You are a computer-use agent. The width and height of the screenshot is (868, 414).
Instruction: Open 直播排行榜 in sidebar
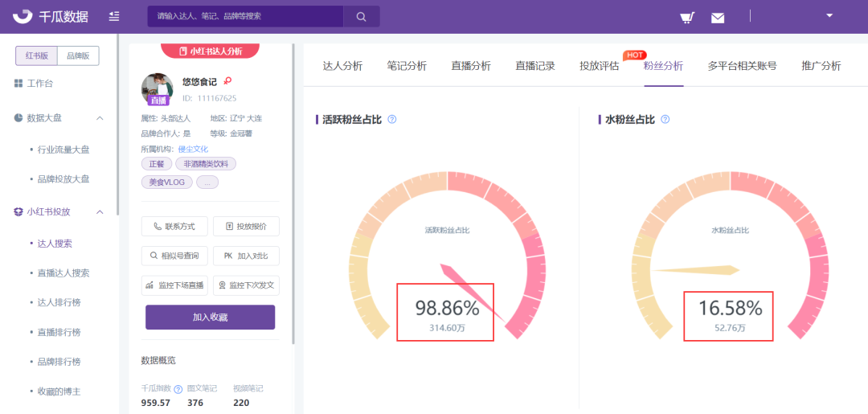[x=59, y=333]
